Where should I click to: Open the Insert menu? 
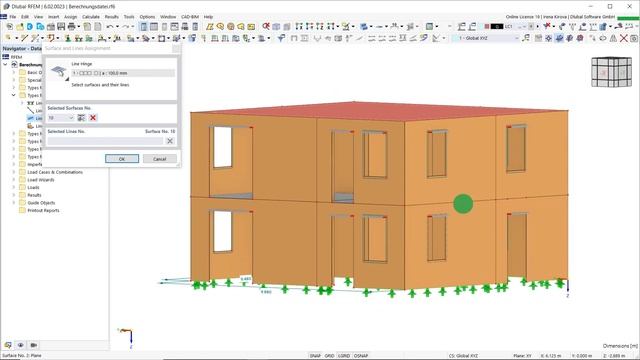[x=53, y=17]
